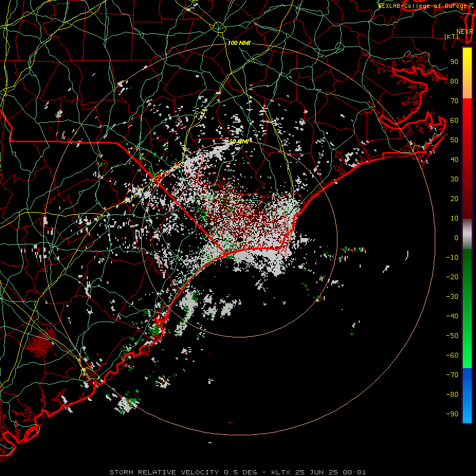
Task: Click the positive 70 scale value
Action: [x=454, y=101]
